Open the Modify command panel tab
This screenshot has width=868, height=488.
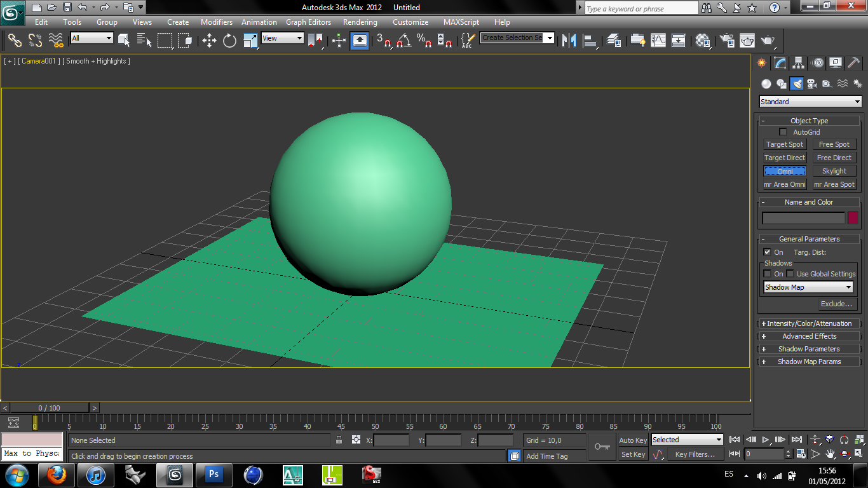(x=780, y=63)
